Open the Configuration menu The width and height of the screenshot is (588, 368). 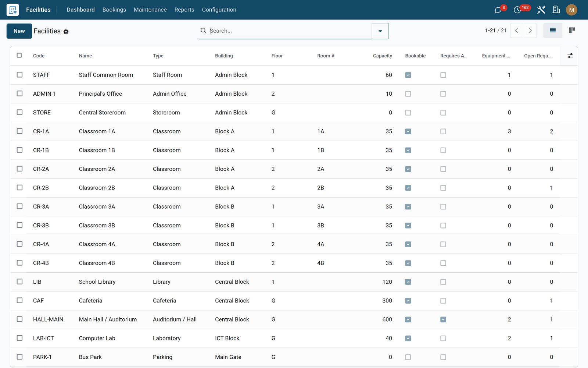[219, 10]
